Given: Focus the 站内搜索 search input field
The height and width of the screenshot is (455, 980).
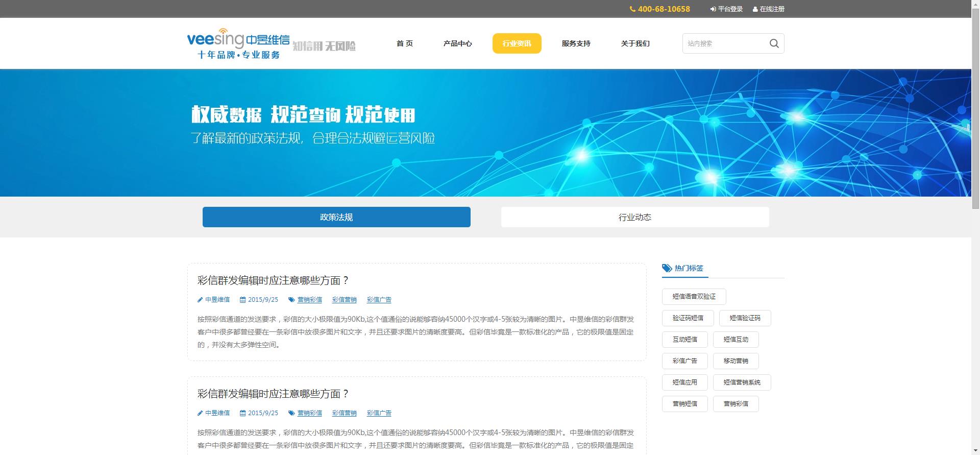Looking at the screenshot, I should coord(724,43).
